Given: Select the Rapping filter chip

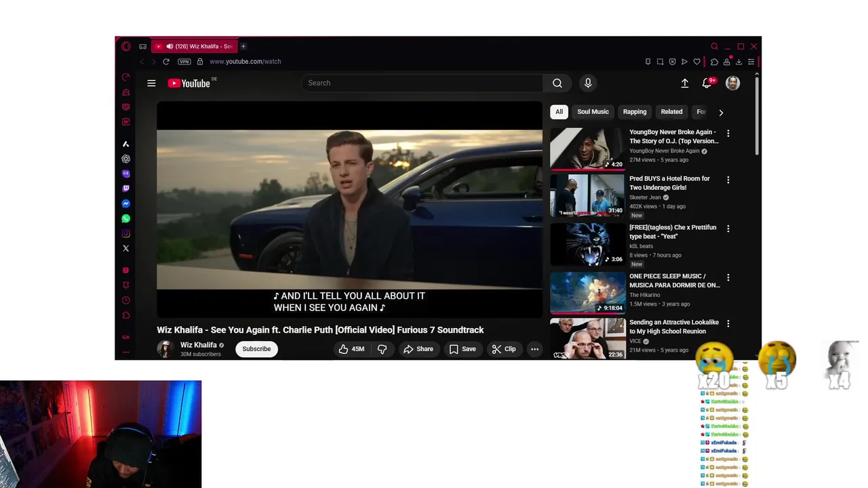Looking at the screenshot, I should (635, 112).
